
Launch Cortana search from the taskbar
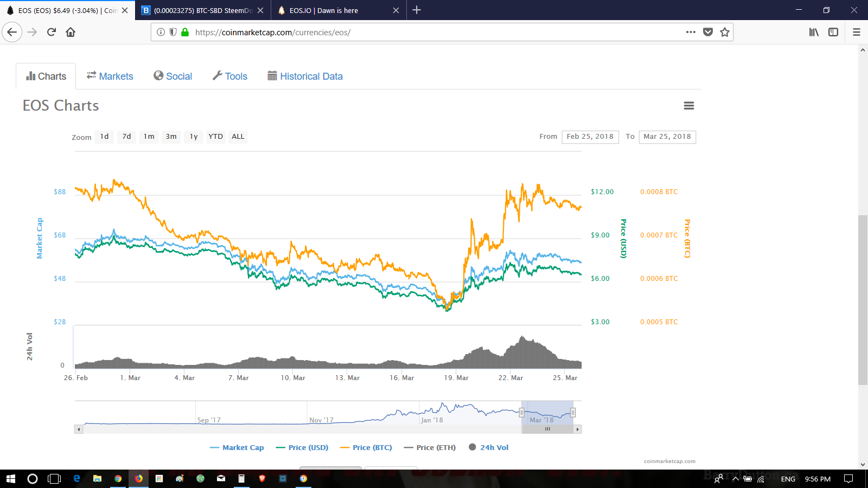coord(33,479)
